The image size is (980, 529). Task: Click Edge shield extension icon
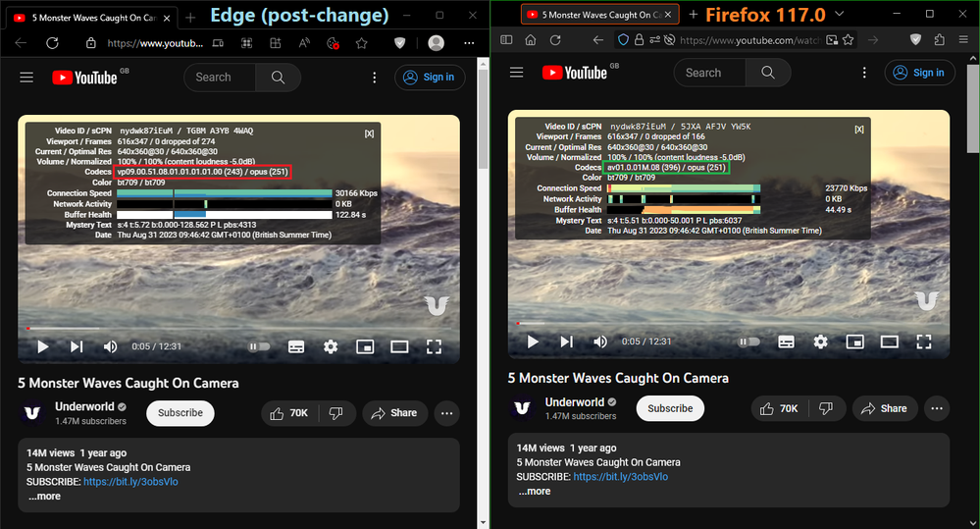click(400, 43)
